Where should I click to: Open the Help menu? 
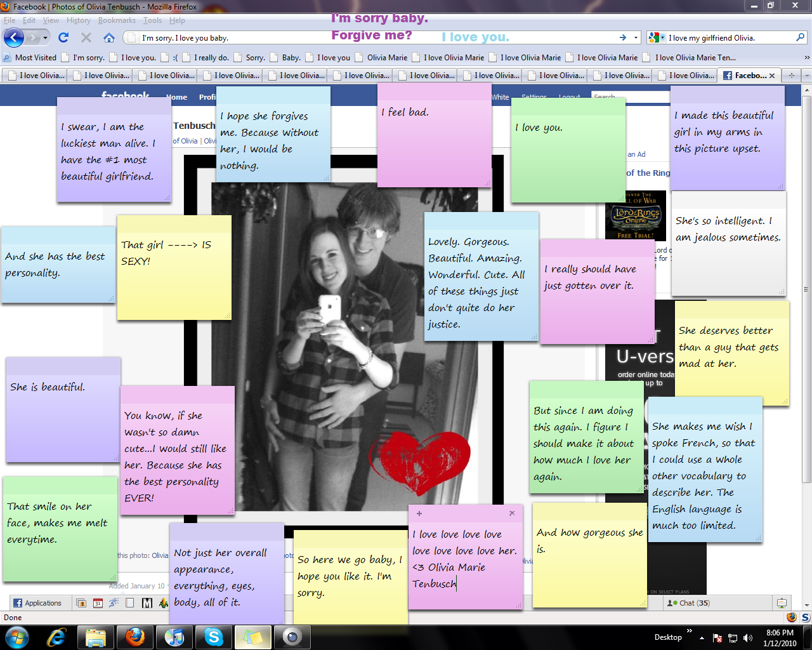[x=177, y=20]
